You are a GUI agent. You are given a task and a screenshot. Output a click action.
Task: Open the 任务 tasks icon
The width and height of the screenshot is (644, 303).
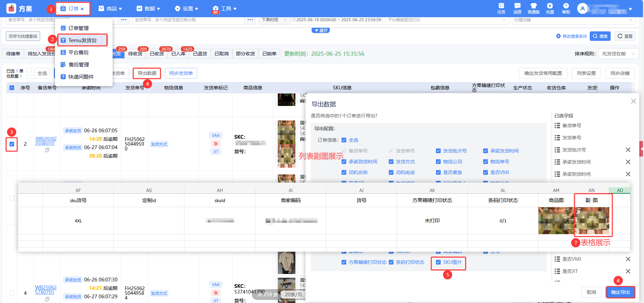[501, 8]
